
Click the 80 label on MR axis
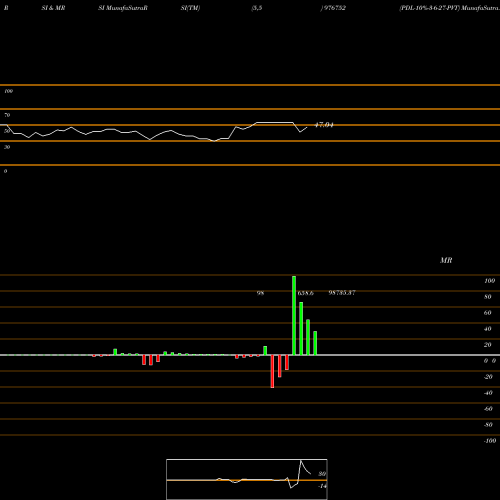[488, 297]
